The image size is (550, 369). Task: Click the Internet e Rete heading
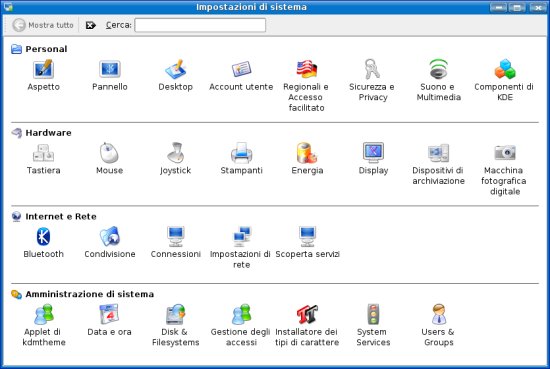(x=61, y=216)
